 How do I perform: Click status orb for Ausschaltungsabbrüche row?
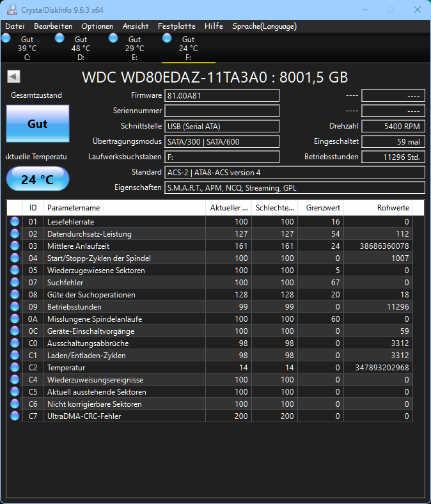point(15,343)
